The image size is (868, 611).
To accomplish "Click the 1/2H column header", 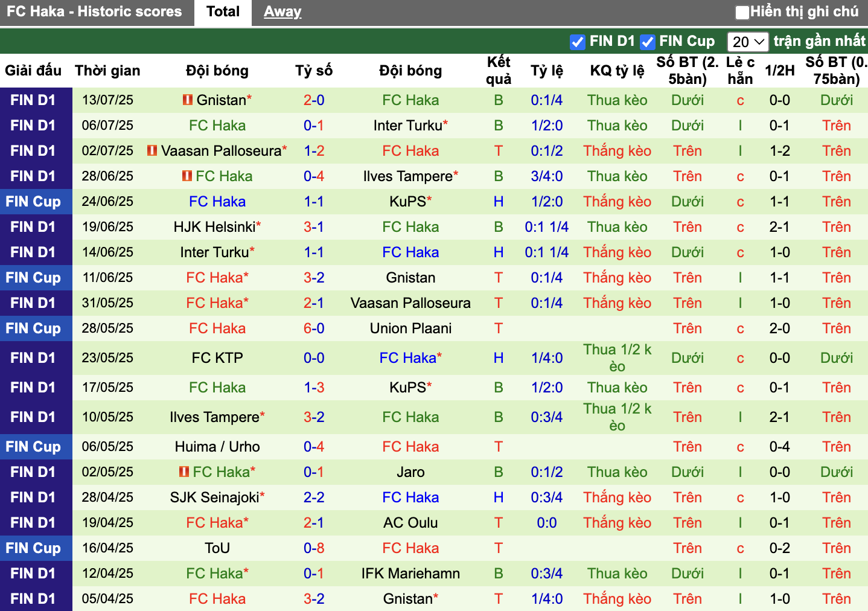I will click(780, 71).
